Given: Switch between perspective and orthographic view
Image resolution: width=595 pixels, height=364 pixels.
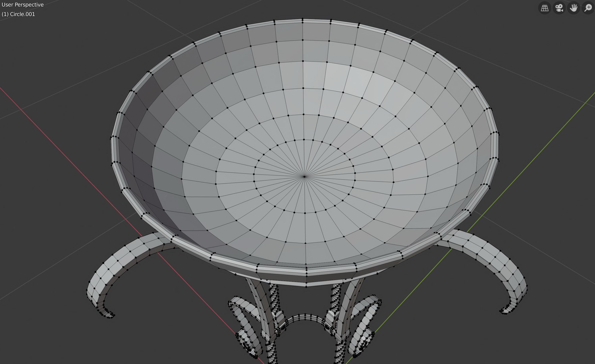Looking at the screenshot, I should pyautogui.click(x=545, y=8).
